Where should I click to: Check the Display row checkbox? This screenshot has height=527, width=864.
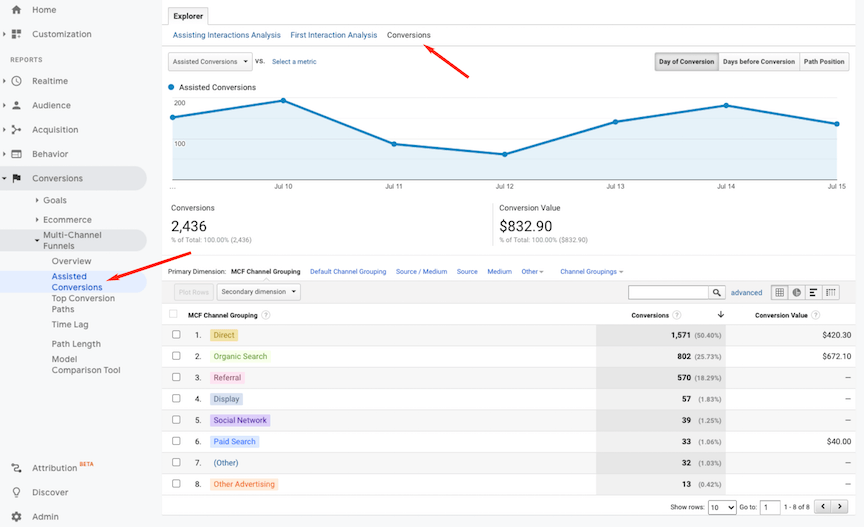176,399
